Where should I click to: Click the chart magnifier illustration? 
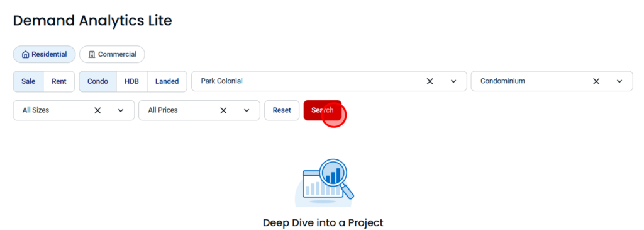click(325, 182)
